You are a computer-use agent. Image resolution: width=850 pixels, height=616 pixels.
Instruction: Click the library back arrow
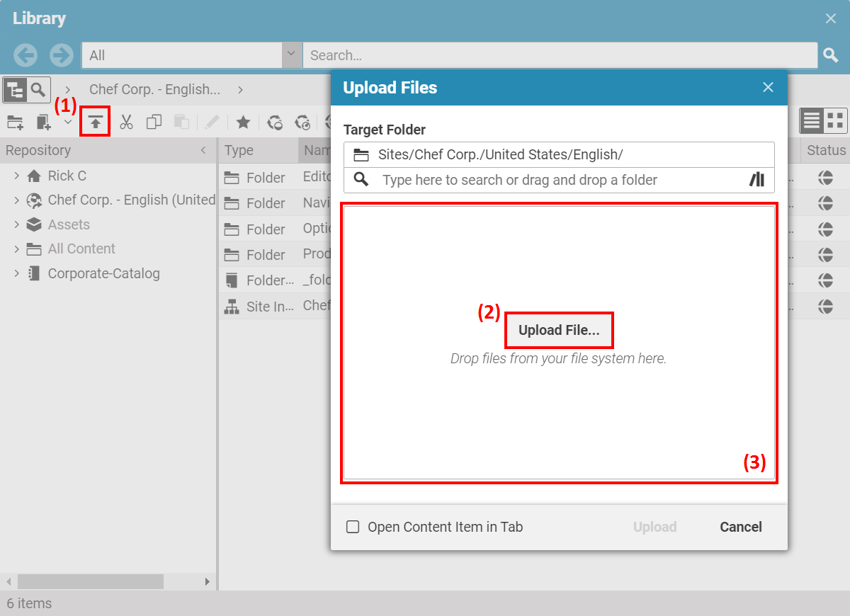pos(25,55)
